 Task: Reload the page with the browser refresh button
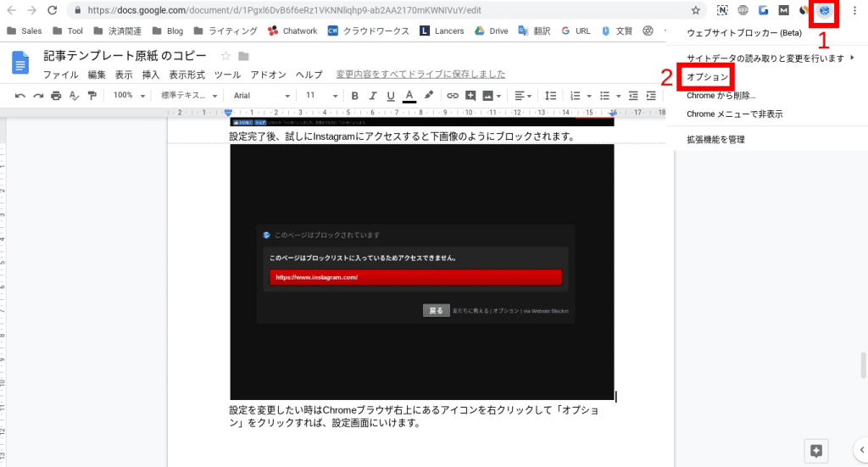click(53, 10)
